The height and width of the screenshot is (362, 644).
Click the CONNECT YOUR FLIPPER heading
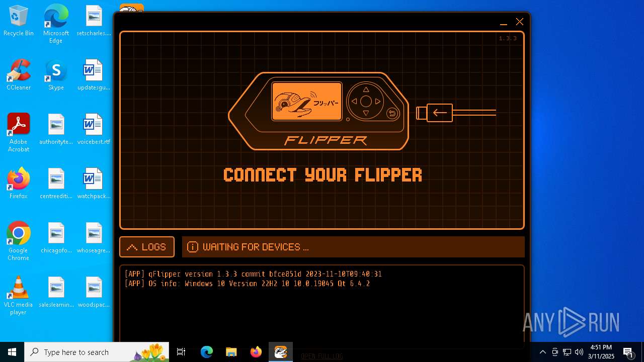323,175
